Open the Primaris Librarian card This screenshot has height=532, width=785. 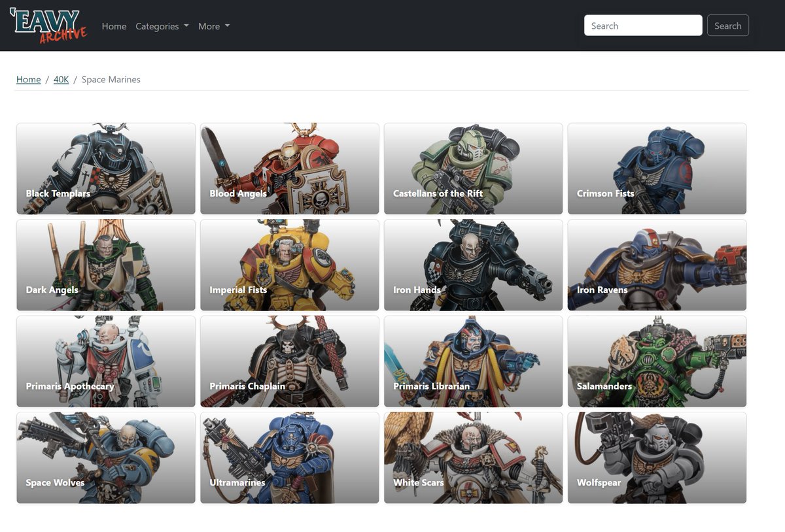[x=474, y=361]
